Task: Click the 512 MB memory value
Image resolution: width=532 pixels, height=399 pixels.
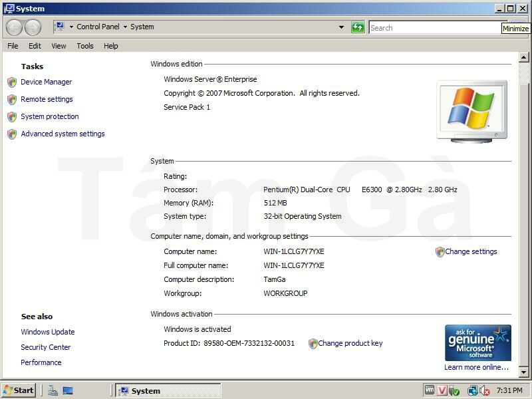Action: (x=275, y=203)
